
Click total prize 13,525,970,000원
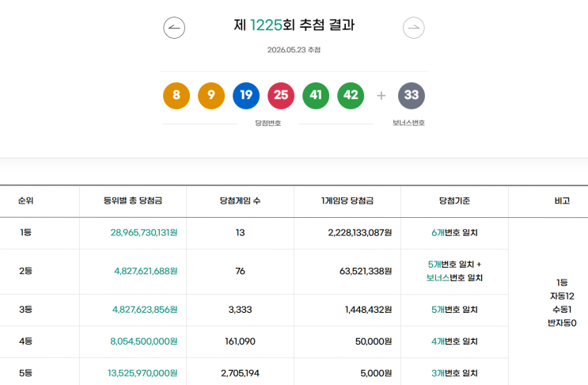click(142, 373)
